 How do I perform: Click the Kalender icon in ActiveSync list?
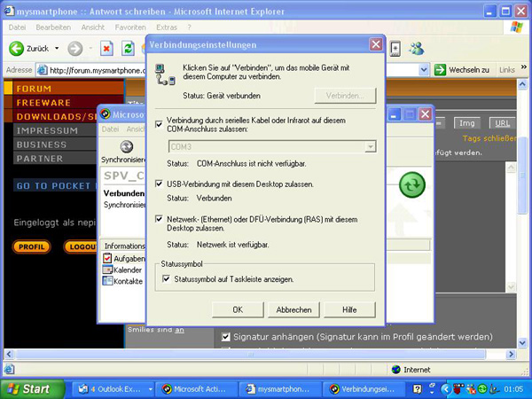coord(107,270)
